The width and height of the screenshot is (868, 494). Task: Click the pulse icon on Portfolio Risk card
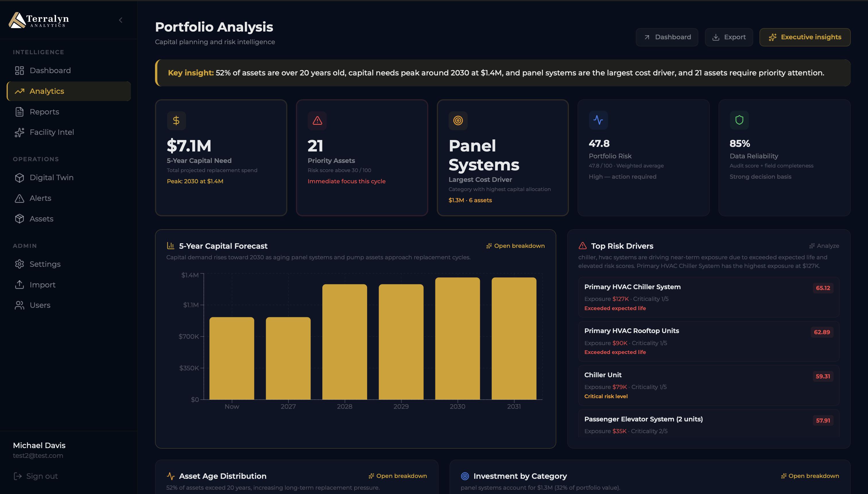pos(598,120)
